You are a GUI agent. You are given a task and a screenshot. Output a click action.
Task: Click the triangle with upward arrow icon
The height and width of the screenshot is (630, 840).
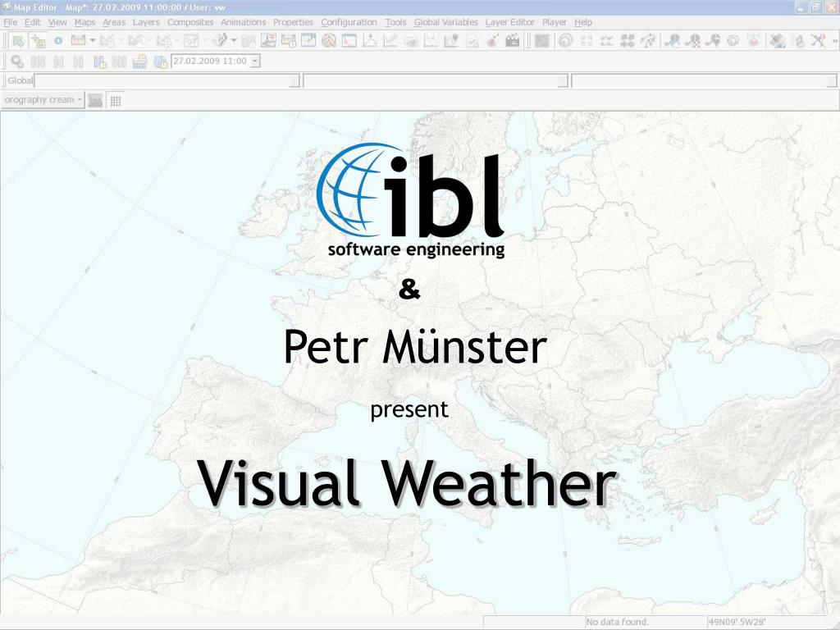(x=370, y=40)
